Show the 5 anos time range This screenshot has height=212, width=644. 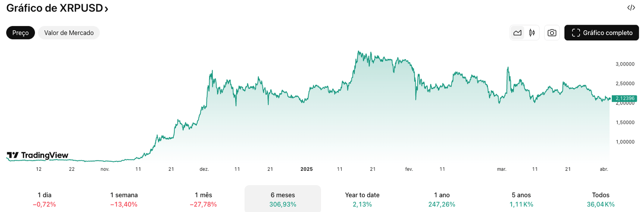click(521, 199)
